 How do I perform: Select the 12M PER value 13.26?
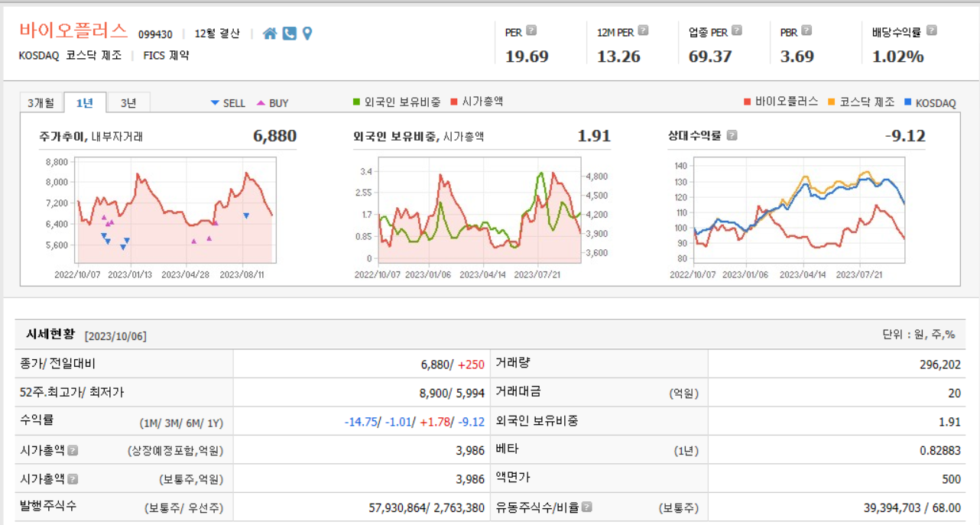618,57
